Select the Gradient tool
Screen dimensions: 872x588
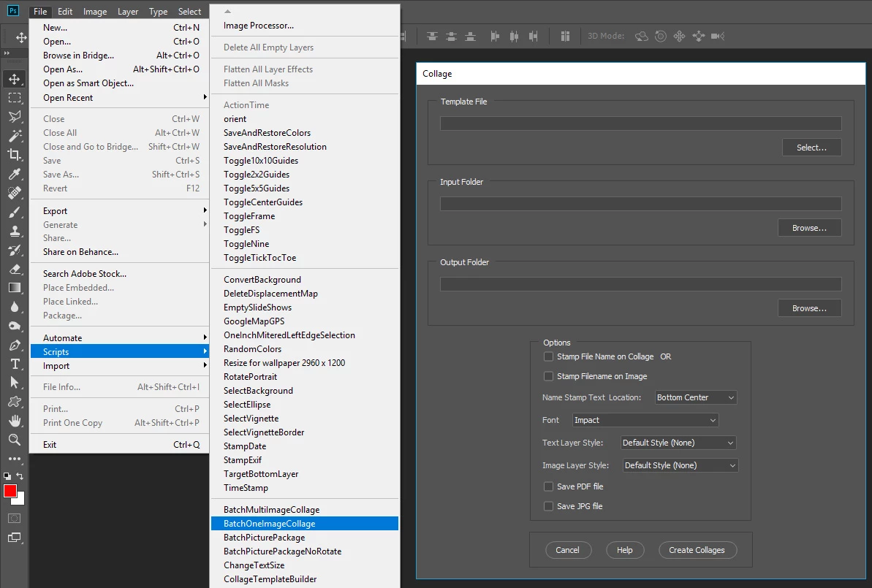pos(15,288)
